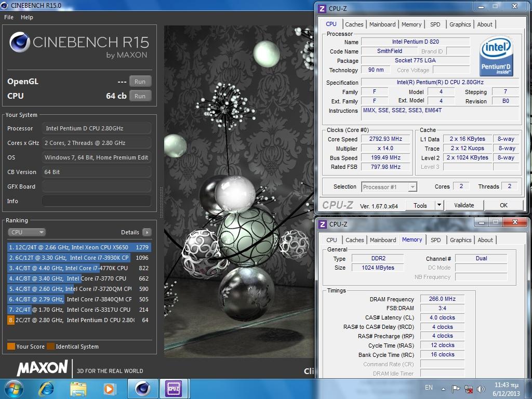Expand the Tools dropdown arrow in CPU-Z

[x=439, y=205]
